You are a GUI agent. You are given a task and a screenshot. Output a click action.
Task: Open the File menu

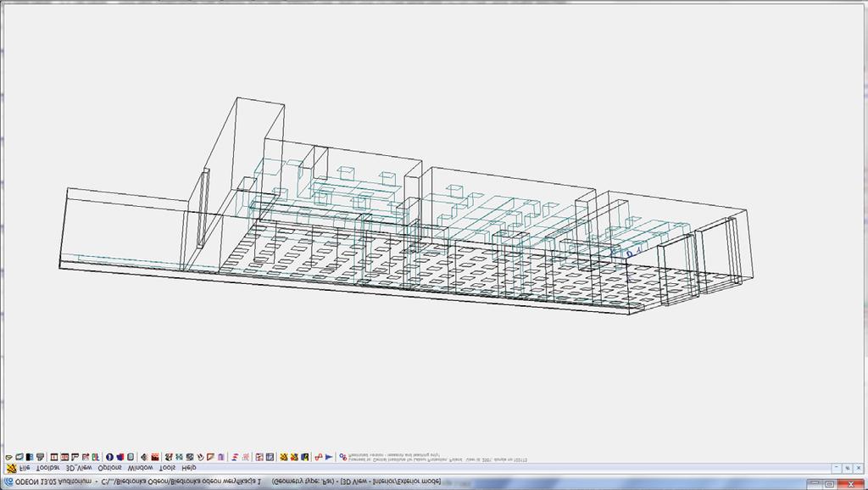click(x=25, y=469)
